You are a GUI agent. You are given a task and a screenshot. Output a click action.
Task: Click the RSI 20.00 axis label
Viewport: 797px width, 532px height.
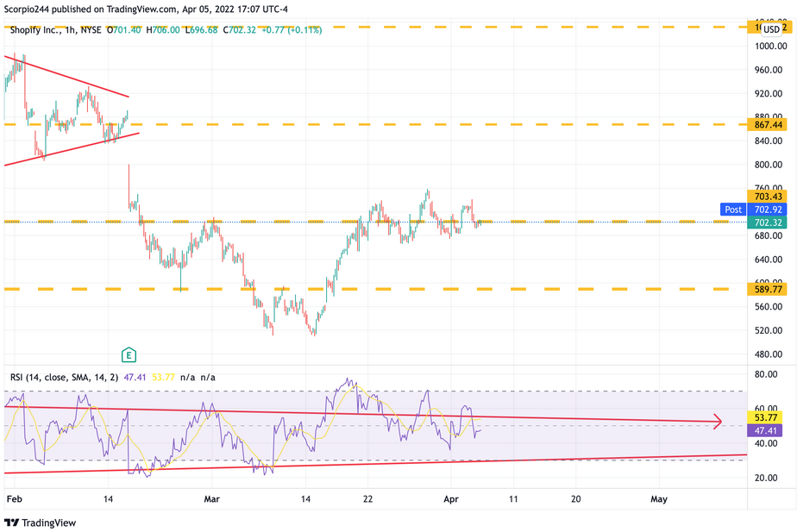[x=766, y=478]
